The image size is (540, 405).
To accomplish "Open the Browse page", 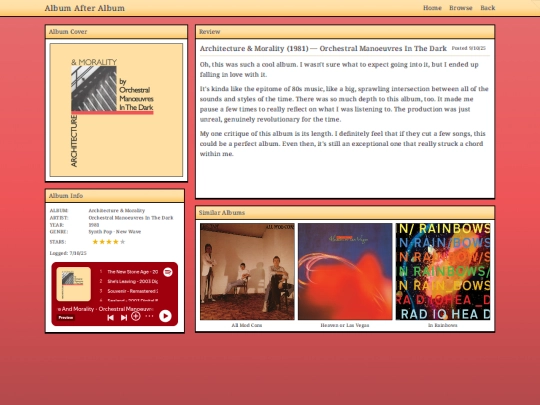I will click(x=461, y=8).
